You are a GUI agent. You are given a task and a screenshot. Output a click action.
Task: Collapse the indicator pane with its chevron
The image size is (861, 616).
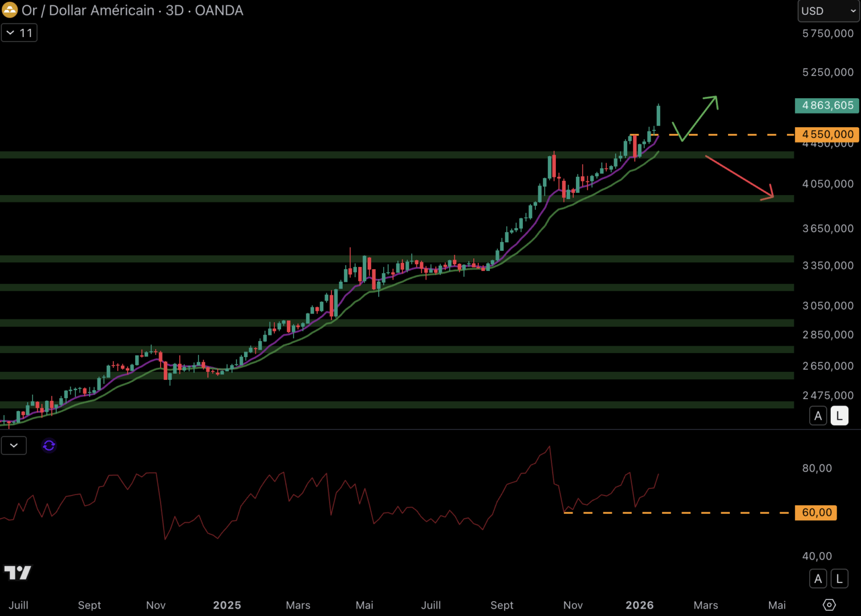pos(14,445)
